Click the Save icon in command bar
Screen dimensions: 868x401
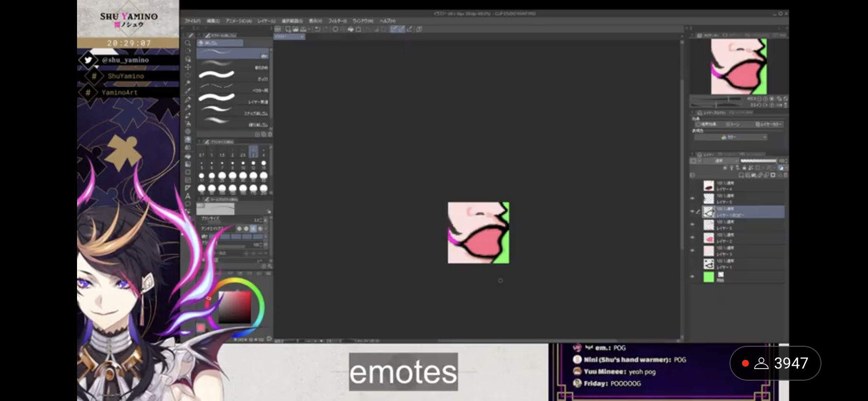[x=303, y=29]
